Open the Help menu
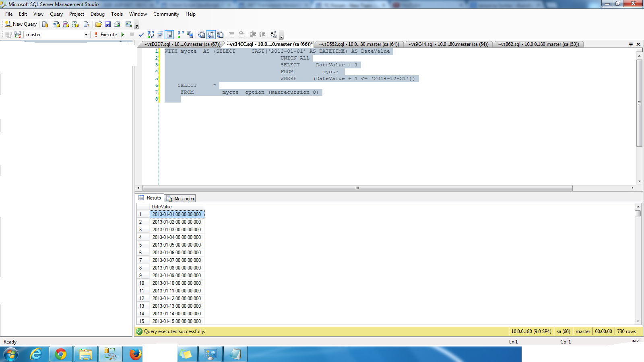 click(x=190, y=14)
